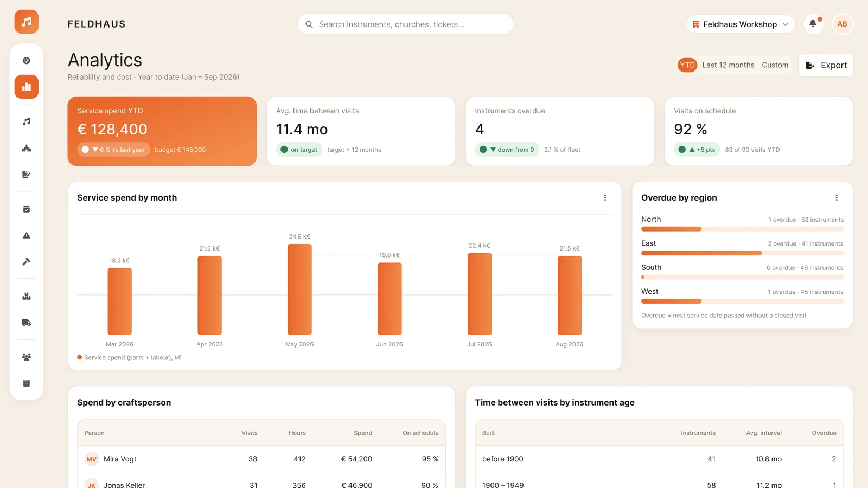Select the Analytics bar chart sidebar icon
The image size is (868, 488).
click(x=27, y=87)
